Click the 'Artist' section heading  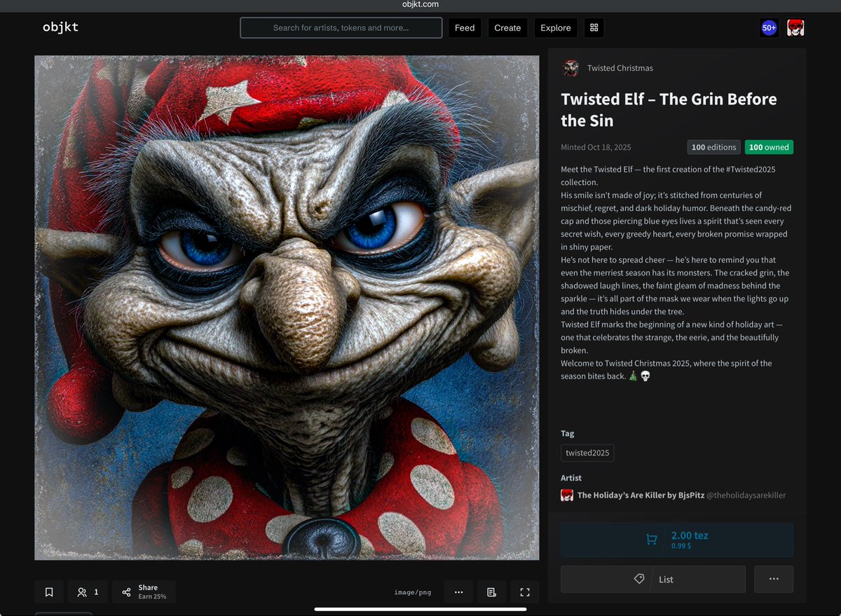coord(571,478)
